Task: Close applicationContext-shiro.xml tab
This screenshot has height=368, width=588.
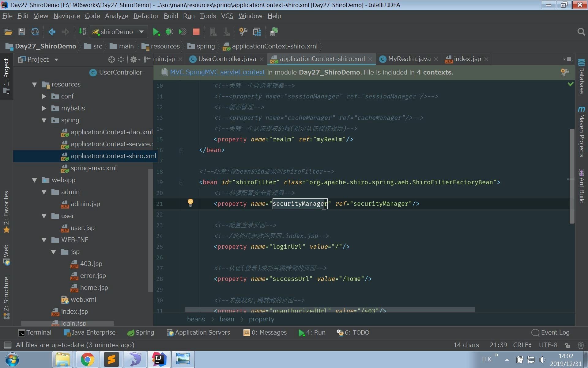Action: click(370, 59)
